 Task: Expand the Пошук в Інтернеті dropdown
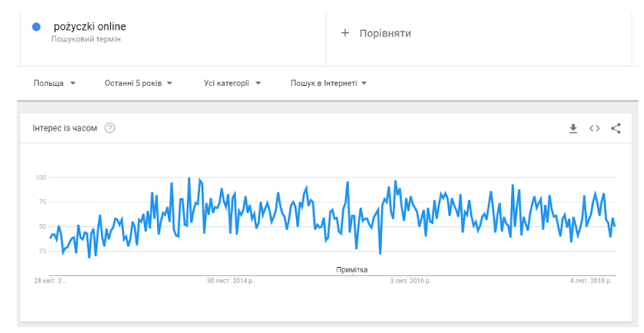328,83
